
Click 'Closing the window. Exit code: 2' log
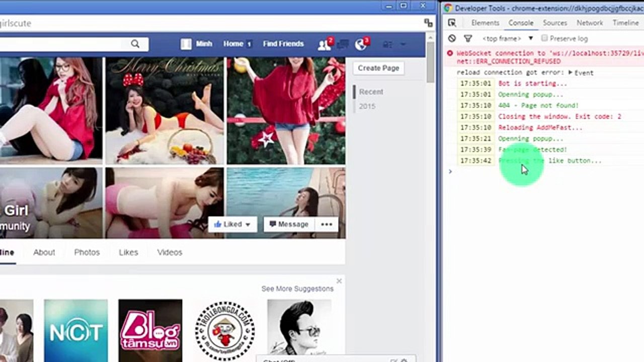559,117
